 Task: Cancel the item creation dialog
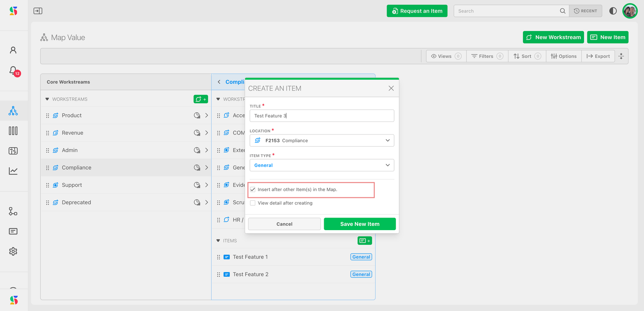tap(284, 224)
